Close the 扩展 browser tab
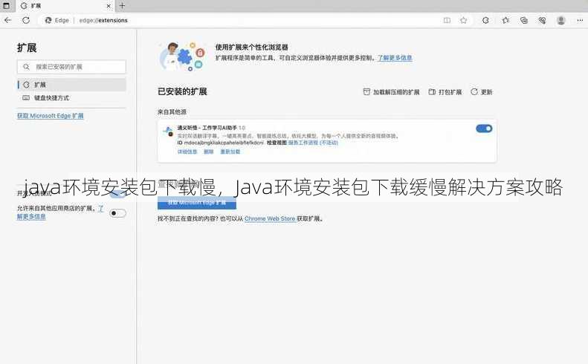This screenshot has width=588, height=364. pyautogui.click(x=109, y=6)
